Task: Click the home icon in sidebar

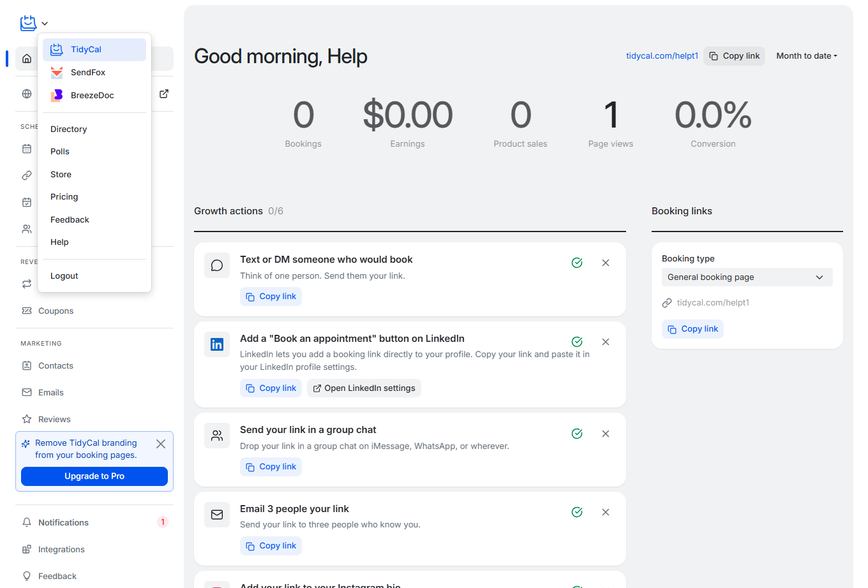Action: 27,59
